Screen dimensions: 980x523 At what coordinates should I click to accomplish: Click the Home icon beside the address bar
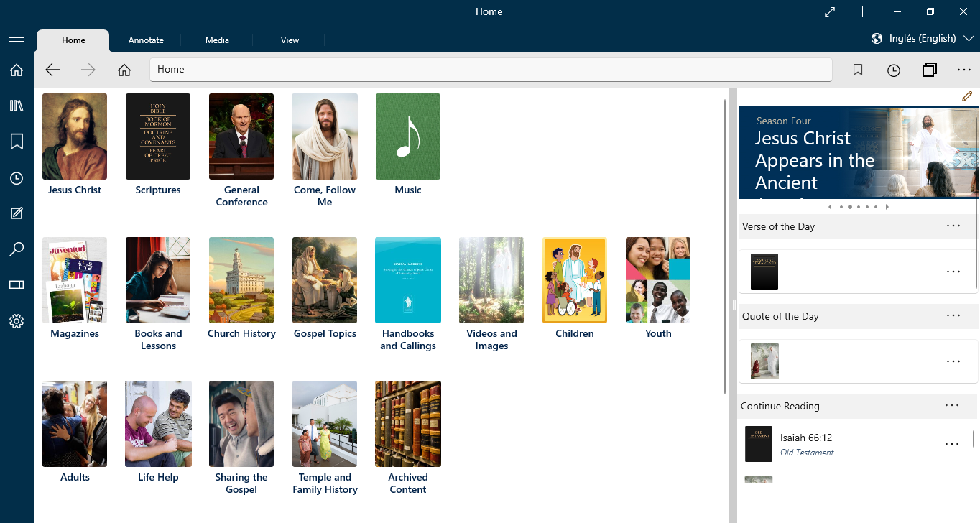pos(124,70)
